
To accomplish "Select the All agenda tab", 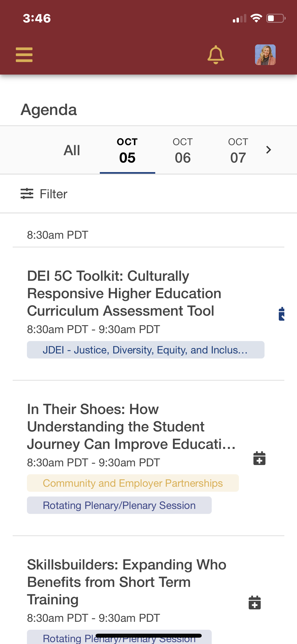I will click(x=72, y=150).
